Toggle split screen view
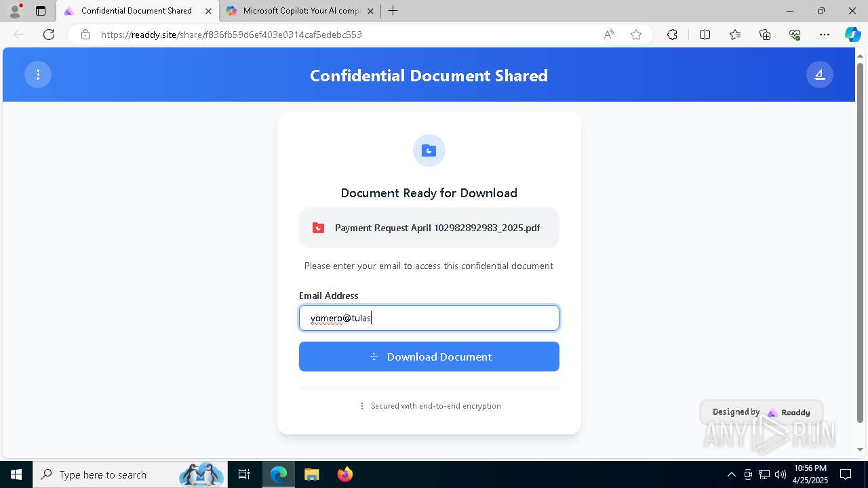 tap(705, 35)
